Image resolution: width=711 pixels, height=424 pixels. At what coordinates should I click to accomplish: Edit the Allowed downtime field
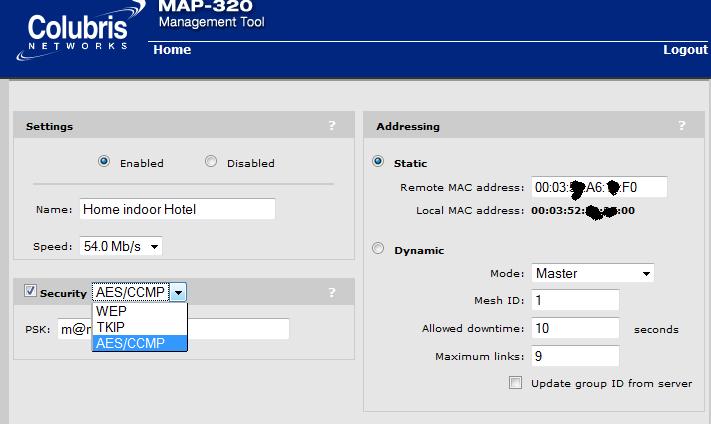[575, 328]
